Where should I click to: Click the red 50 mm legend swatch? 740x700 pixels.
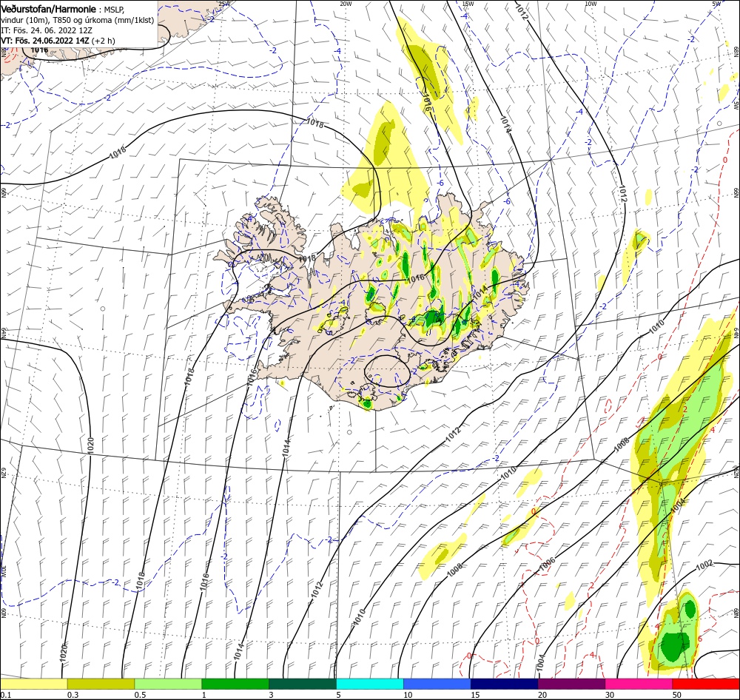tap(706, 684)
